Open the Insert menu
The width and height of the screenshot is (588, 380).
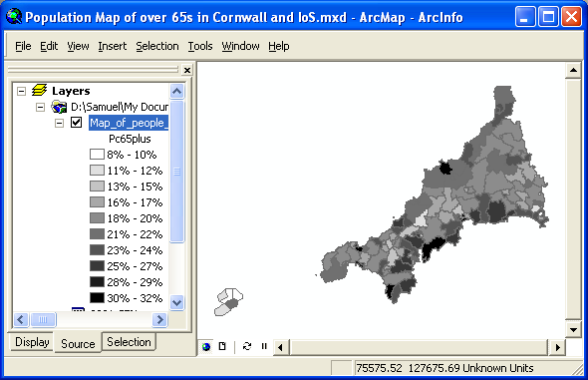click(113, 46)
